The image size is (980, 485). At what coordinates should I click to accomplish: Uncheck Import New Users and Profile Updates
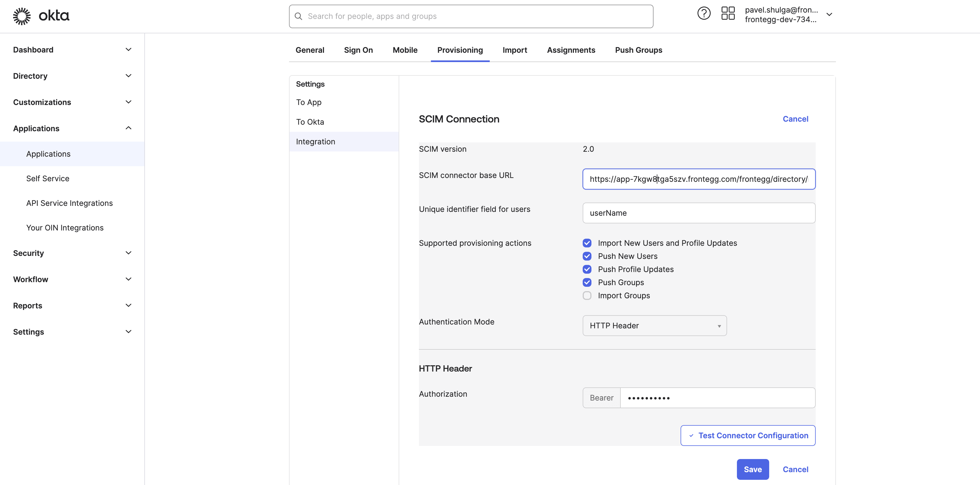point(587,243)
